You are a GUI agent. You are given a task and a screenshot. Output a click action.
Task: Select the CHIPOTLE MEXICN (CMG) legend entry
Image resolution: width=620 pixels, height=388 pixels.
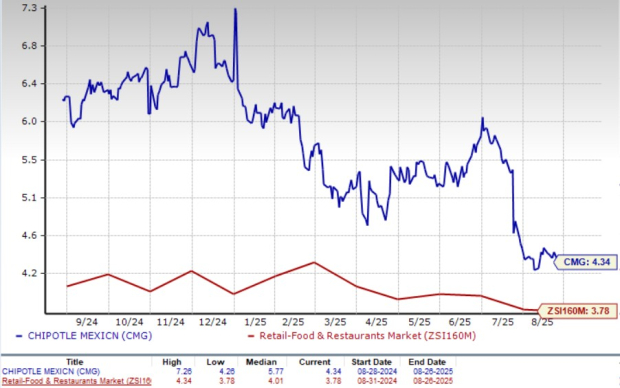click(x=84, y=336)
